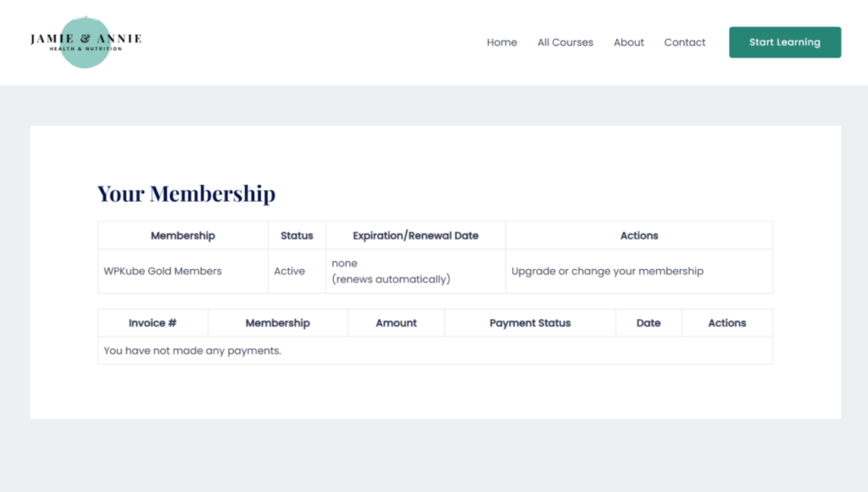Click the Date column header

click(648, 323)
